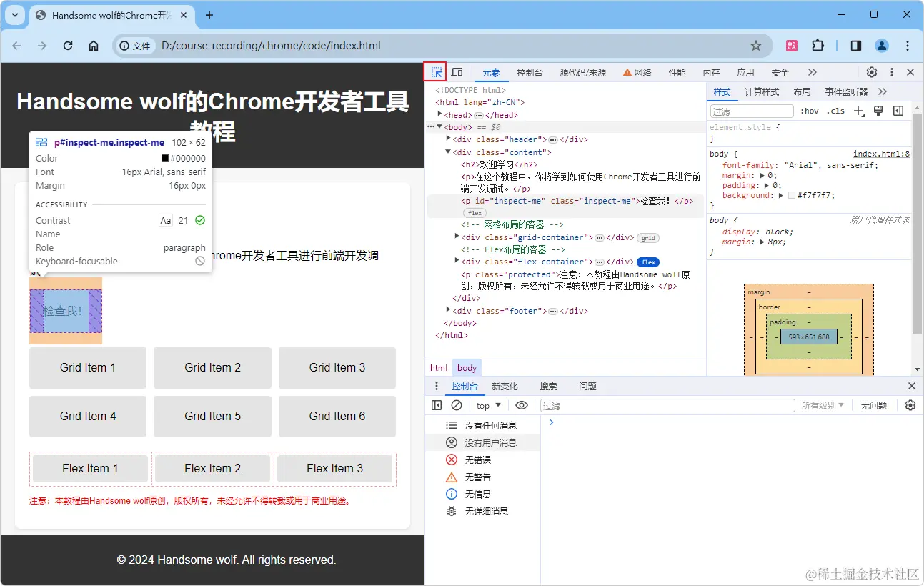Viewport: 924px width, 586px height.
Task: Select '没有任何消息' in console sidebar
Action: (x=482, y=425)
